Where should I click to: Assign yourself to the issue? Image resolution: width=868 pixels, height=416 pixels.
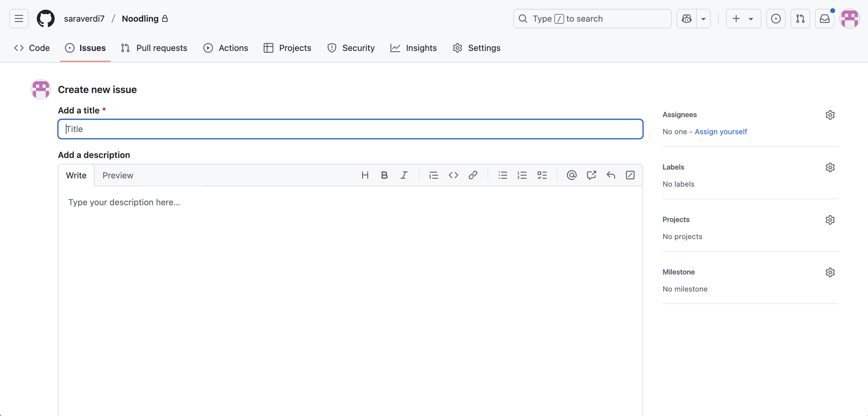[x=721, y=131]
